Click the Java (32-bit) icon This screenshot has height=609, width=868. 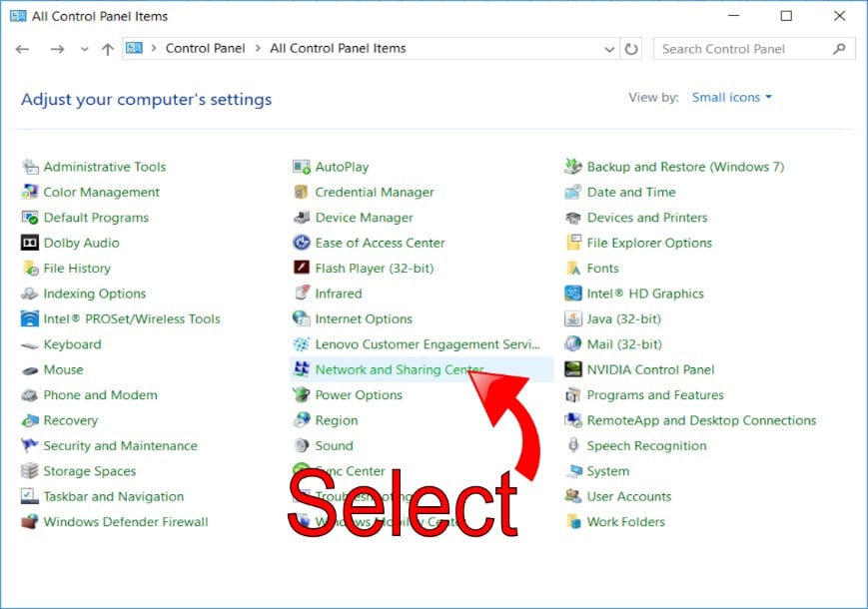click(573, 319)
